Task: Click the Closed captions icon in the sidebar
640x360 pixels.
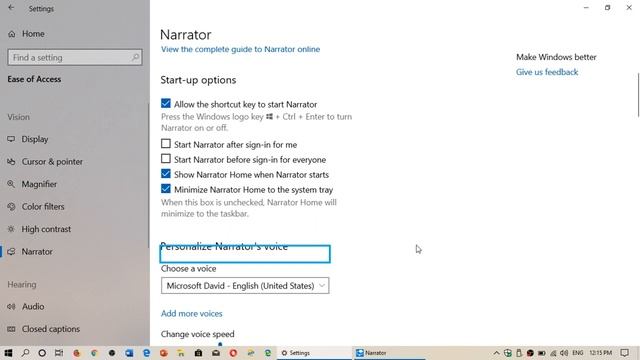Action: (x=11, y=329)
